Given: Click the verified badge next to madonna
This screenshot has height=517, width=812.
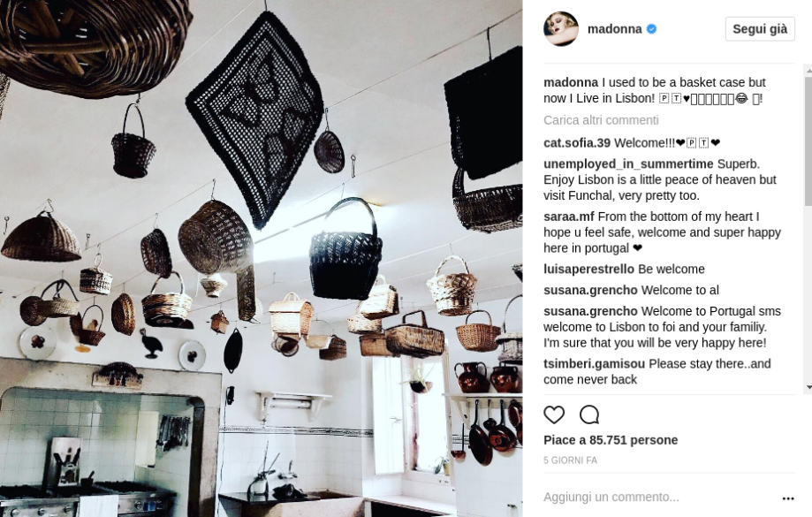Looking at the screenshot, I should [x=651, y=29].
